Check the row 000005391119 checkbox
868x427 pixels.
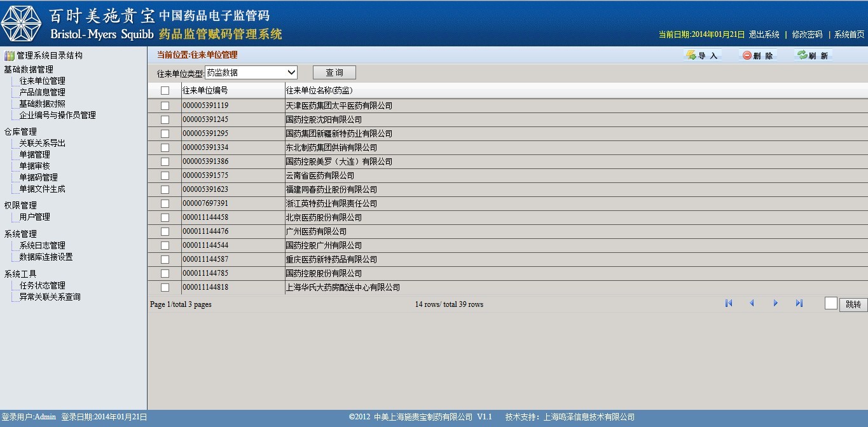click(x=165, y=105)
